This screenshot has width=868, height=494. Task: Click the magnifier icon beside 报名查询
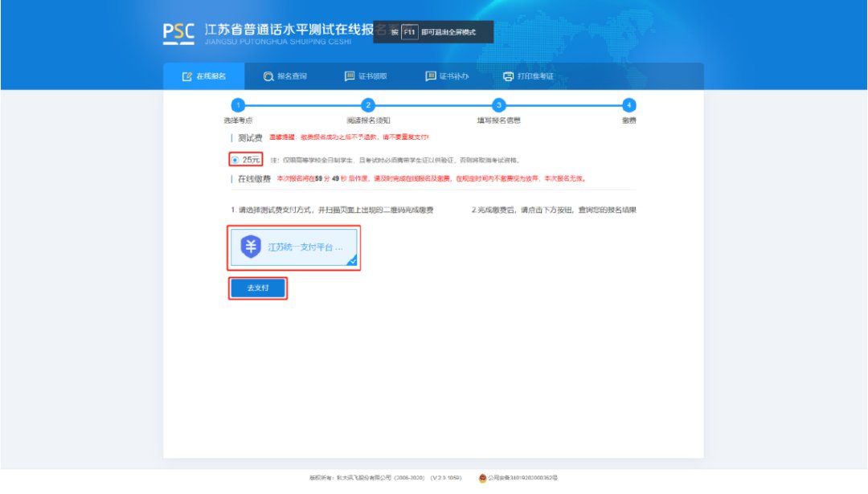click(268, 76)
